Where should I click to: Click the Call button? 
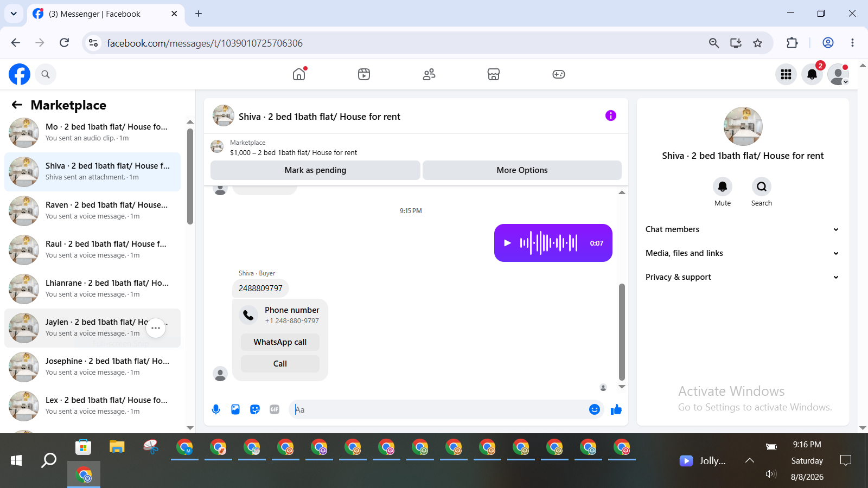click(x=280, y=364)
